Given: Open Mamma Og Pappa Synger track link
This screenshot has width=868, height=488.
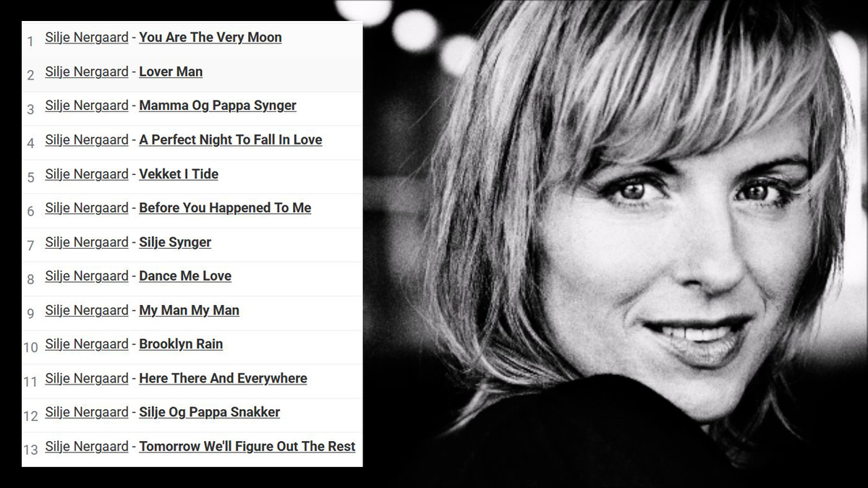Looking at the screenshot, I should click(218, 106).
